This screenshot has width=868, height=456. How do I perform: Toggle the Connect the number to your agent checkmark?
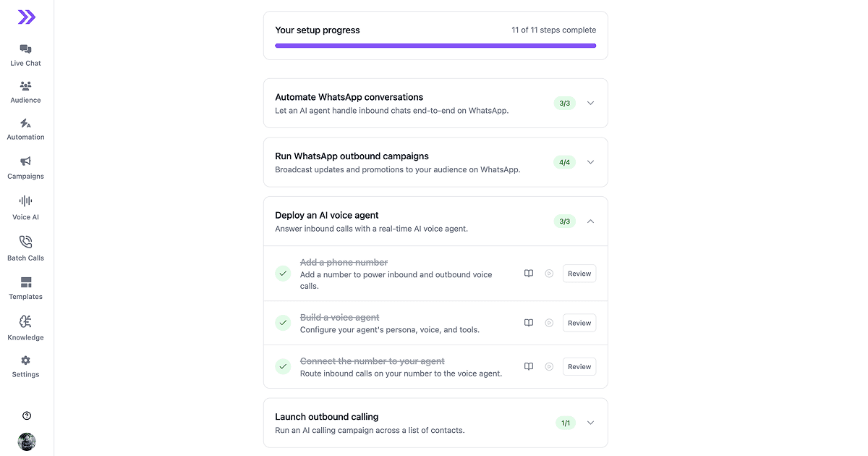tap(283, 367)
